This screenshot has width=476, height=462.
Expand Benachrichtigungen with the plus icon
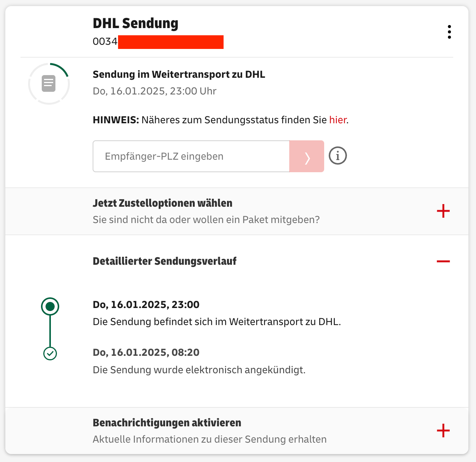point(443,431)
